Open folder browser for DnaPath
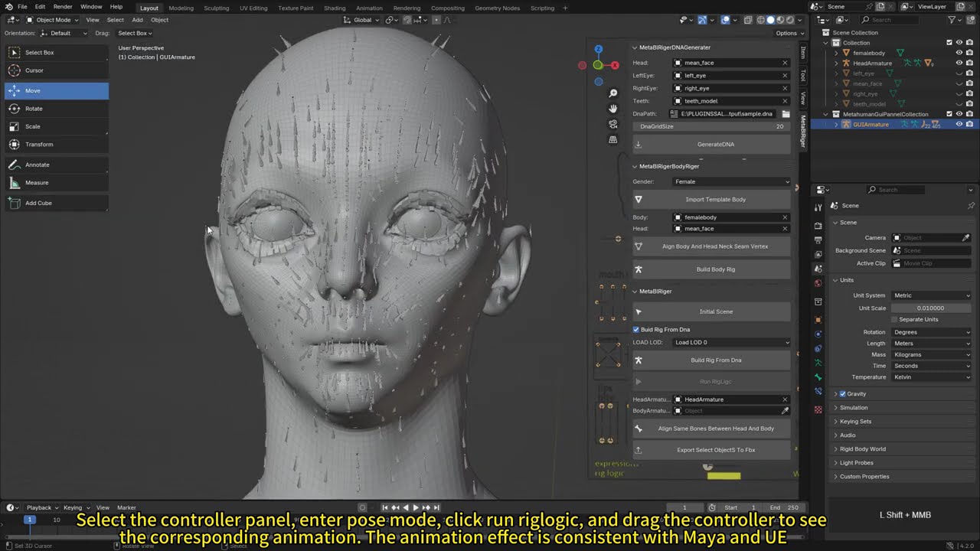This screenshot has height=551, width=980. click(786, 114)
